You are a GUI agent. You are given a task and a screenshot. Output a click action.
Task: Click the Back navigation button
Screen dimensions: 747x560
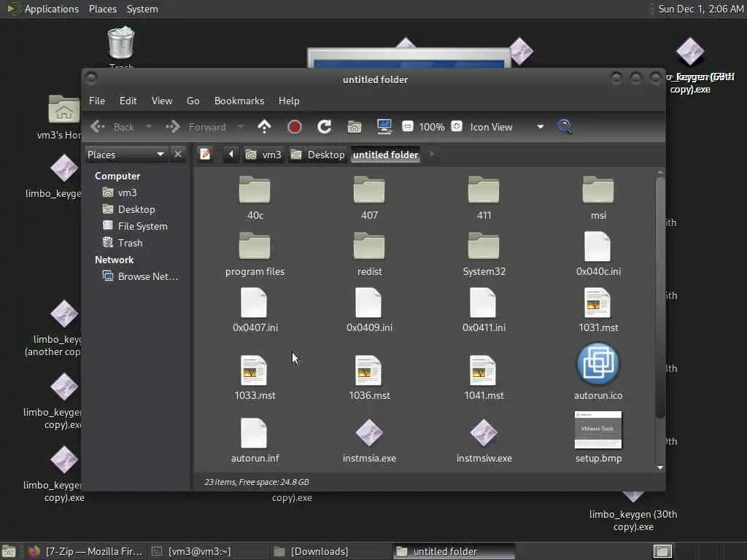[x=112, y=127]
